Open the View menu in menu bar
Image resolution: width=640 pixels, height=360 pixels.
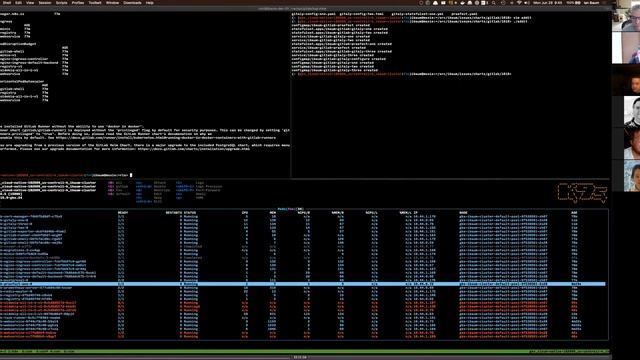tap(30, 2)
